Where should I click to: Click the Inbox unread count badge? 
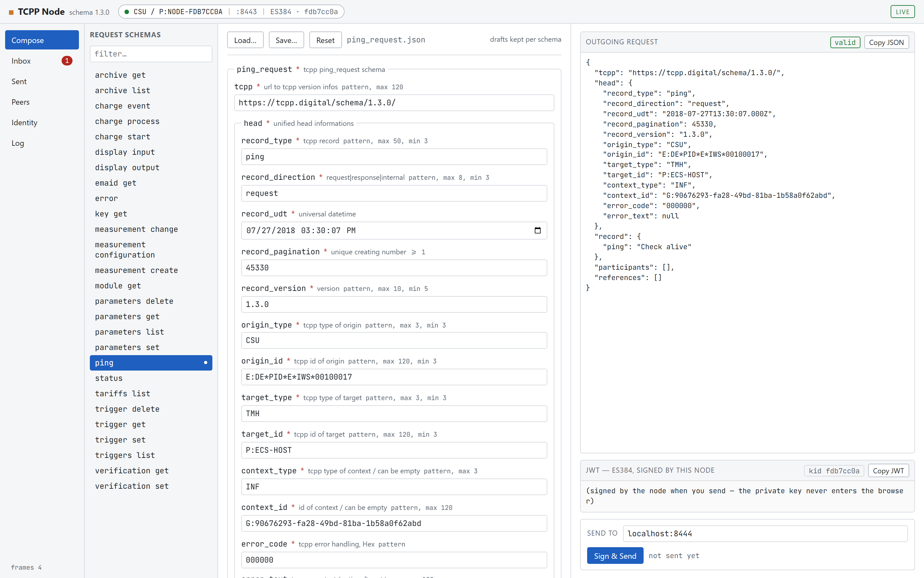point(67,61)
